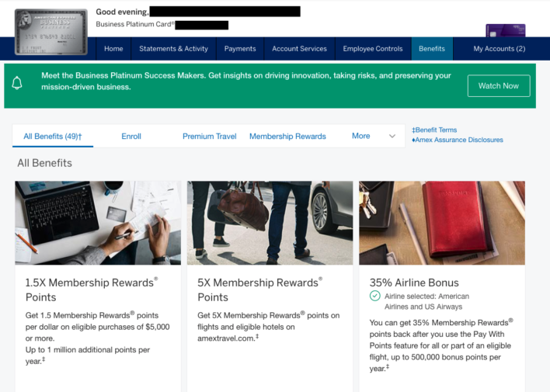550x392 pixels.
Task: Open the Home navigation tab
Action: tap(113, 49)
